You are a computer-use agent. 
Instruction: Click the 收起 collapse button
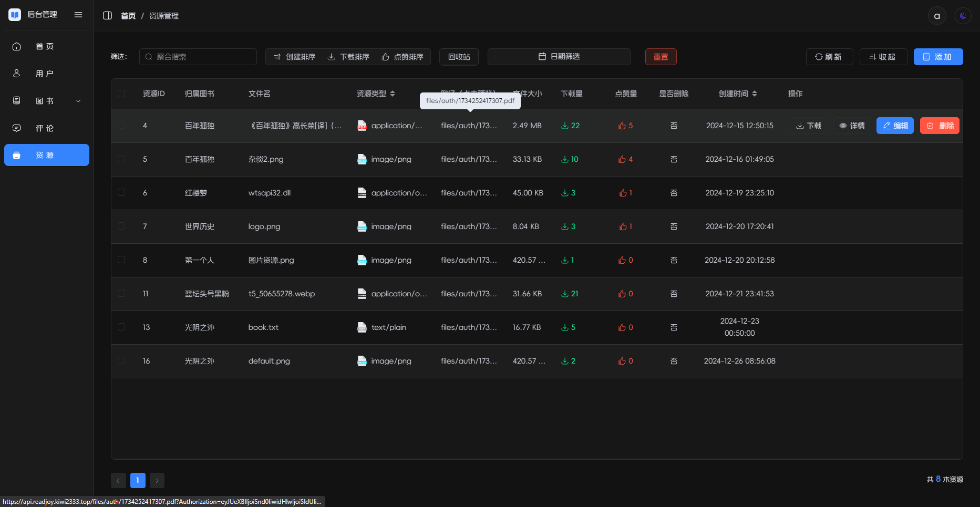pyautogui.click(x=883, y=57)
